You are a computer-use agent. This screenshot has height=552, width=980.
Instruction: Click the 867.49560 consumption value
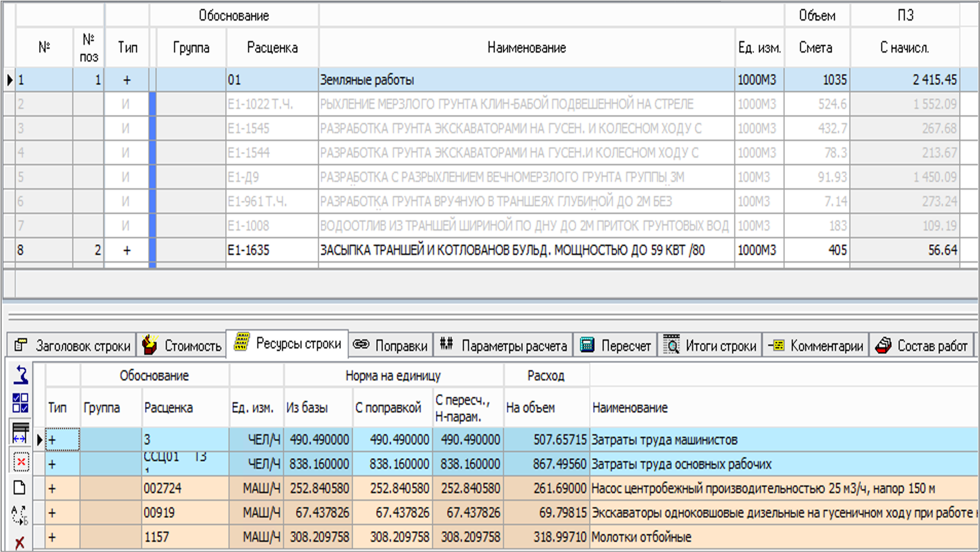click(x=560, y=464)
